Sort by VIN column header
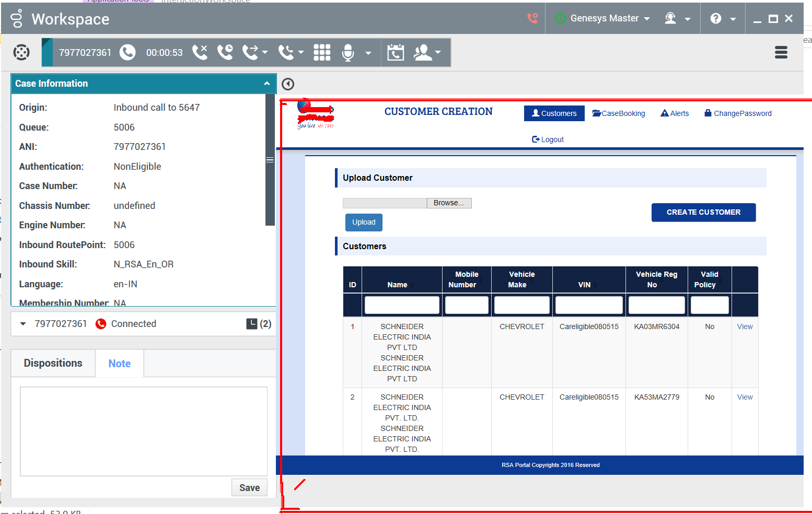The width and height of the screenshot is (812, 514). click(x=589, y=280)
